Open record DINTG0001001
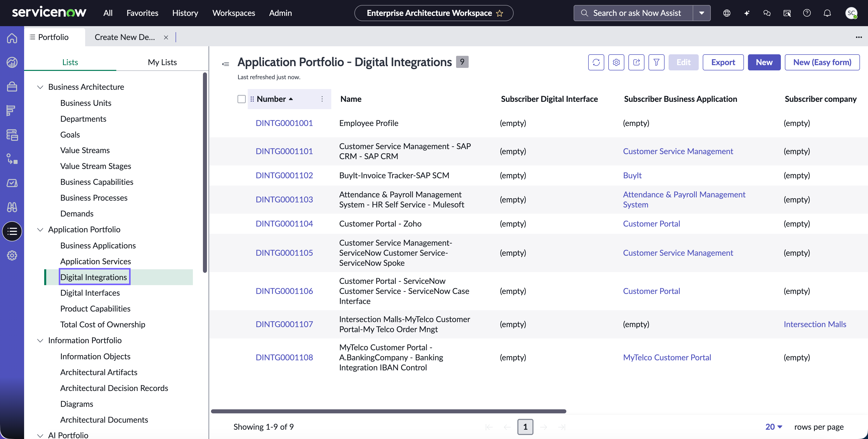Viewport: 868px width, 439px height. click(284, 123)
